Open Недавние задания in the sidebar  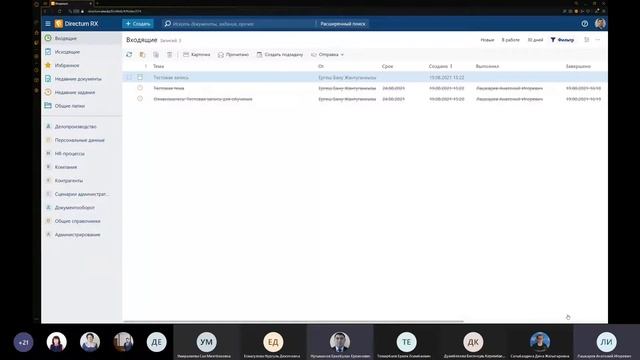point(82,92)
